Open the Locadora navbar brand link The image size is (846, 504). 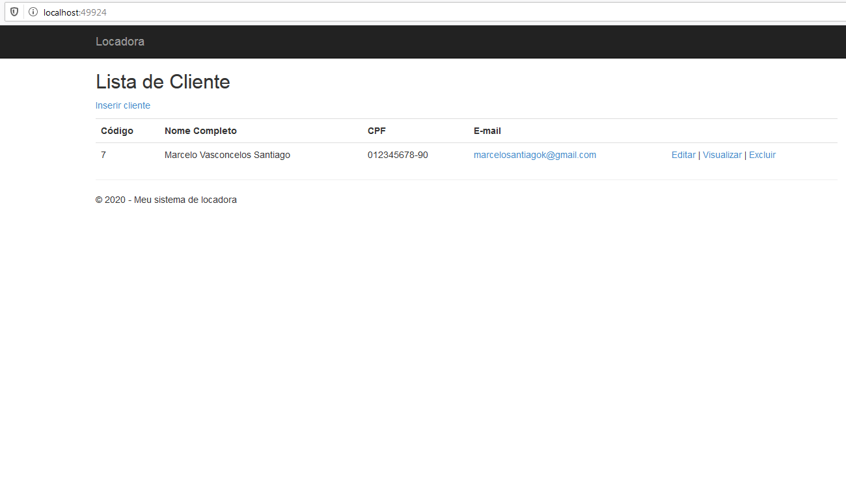120,42
